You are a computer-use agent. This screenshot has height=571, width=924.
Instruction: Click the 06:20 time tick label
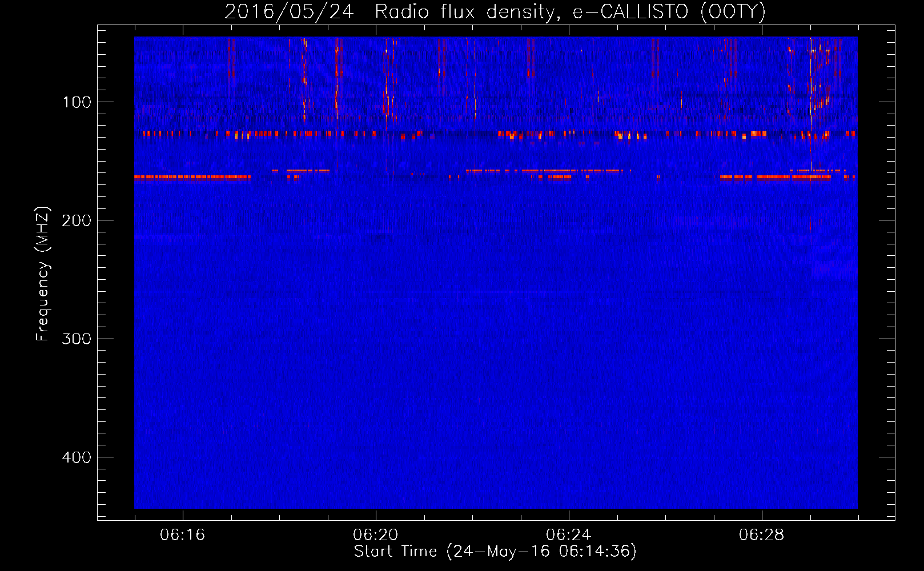pyautogui.click(x=376, y=535)
